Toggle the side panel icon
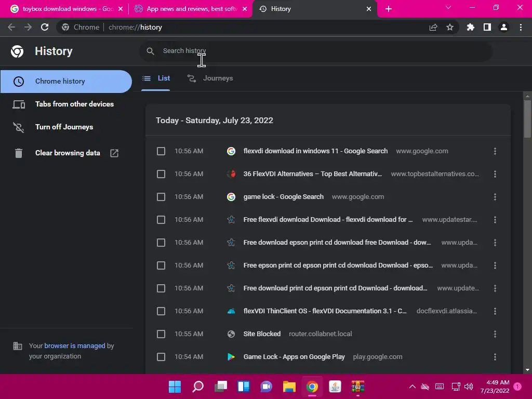 pos(487,27)
